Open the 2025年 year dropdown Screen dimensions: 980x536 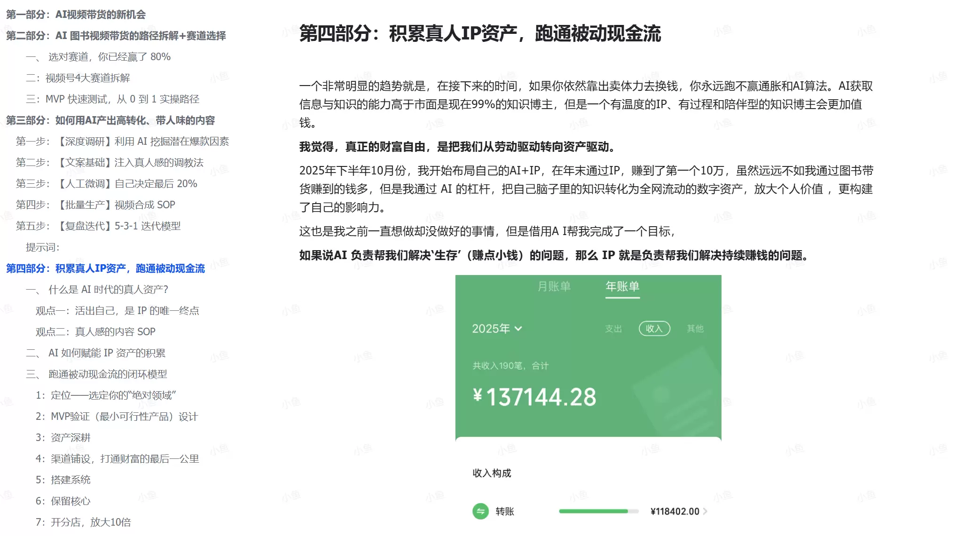point(497,329)
